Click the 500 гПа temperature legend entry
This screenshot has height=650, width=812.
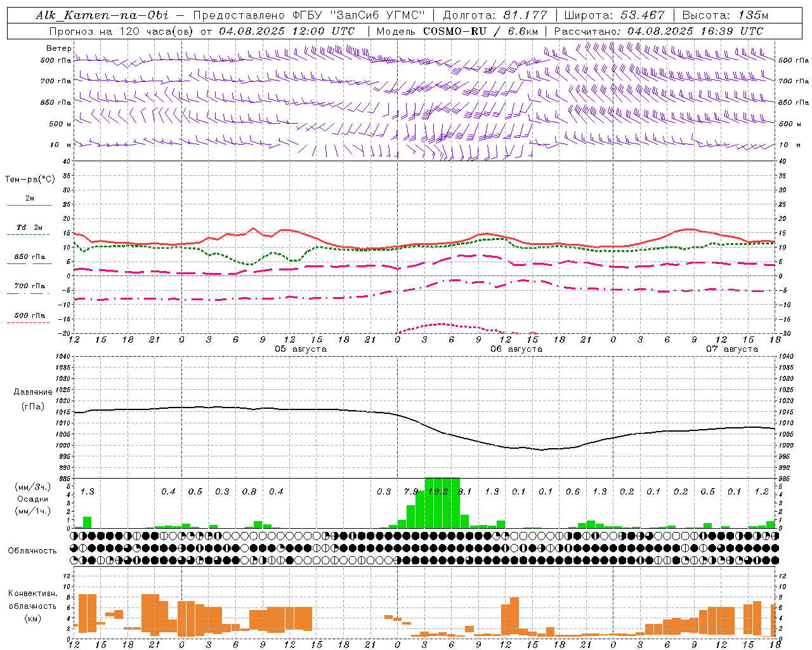tap(30, 315)
